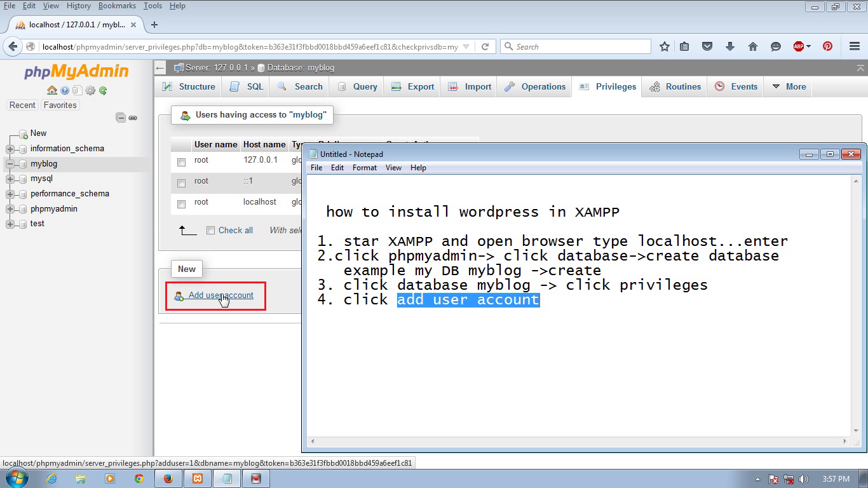Image resolution: width=868 pixels, height=488 pixels.
Task: Click the screen recorder taskbar icon
Action: [256, 478]
